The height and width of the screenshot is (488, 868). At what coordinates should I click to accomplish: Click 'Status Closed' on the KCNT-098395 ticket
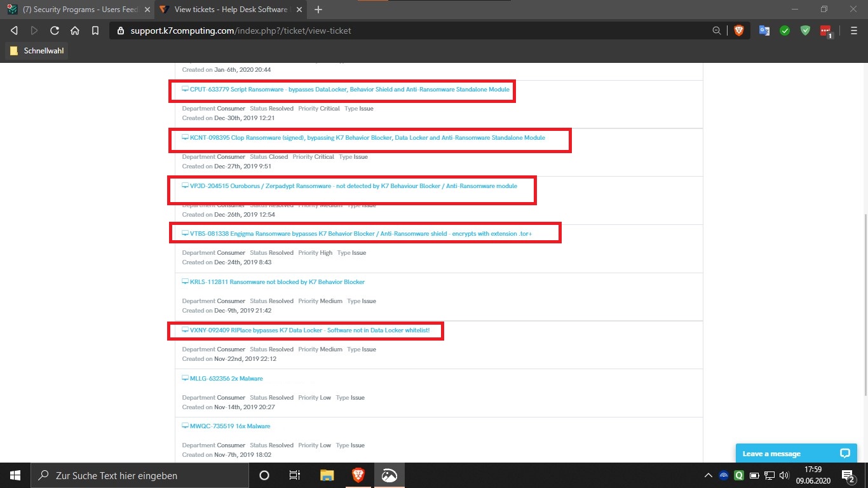click(269, 157)
